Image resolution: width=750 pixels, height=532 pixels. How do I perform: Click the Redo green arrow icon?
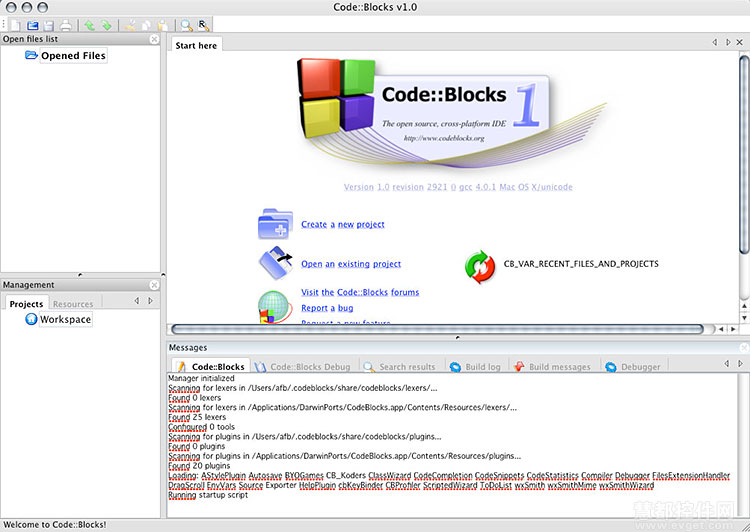click(106, 25)
